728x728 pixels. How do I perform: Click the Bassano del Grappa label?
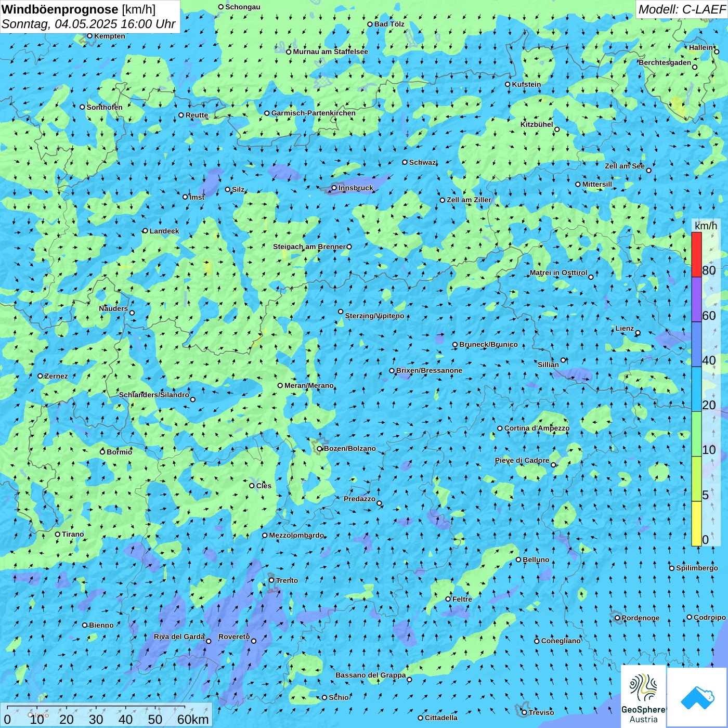(370, 675)
